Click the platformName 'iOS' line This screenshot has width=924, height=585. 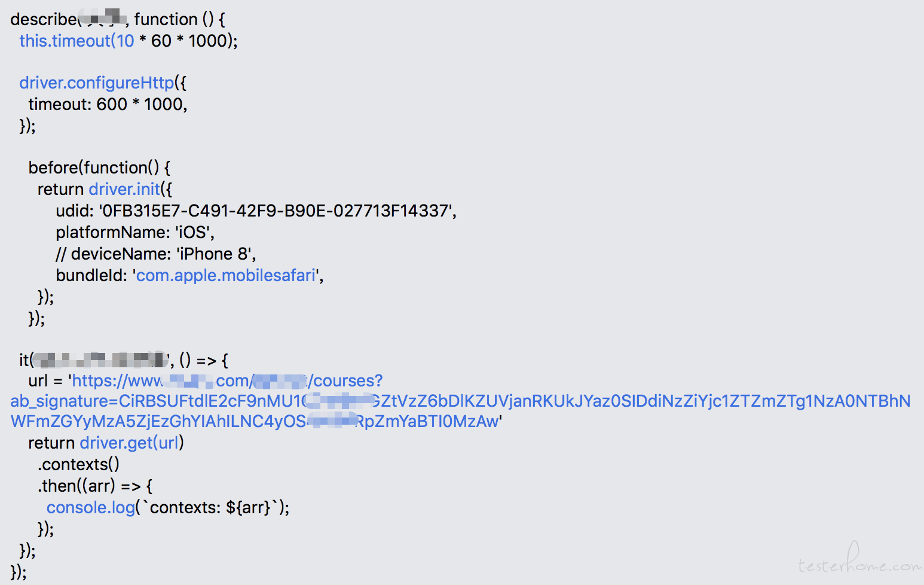coord(135,232)
